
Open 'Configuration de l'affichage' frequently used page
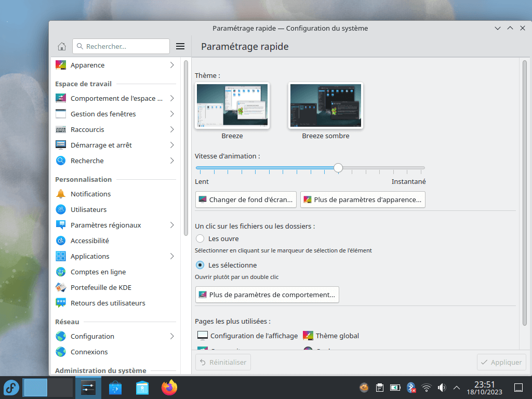247,336
